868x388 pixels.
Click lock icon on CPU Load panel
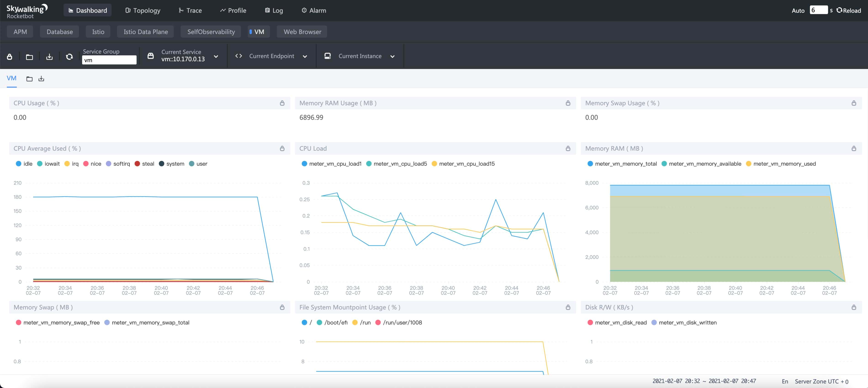click(x=568, y=149)
